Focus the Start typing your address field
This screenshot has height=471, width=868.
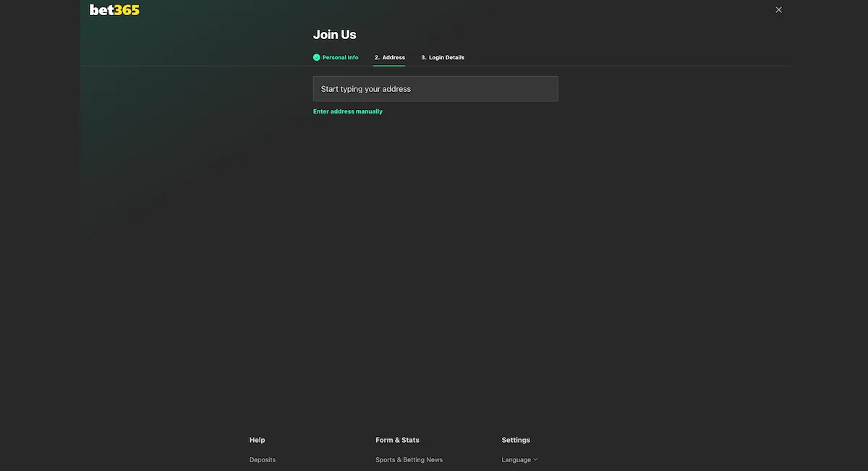[435, 89]
